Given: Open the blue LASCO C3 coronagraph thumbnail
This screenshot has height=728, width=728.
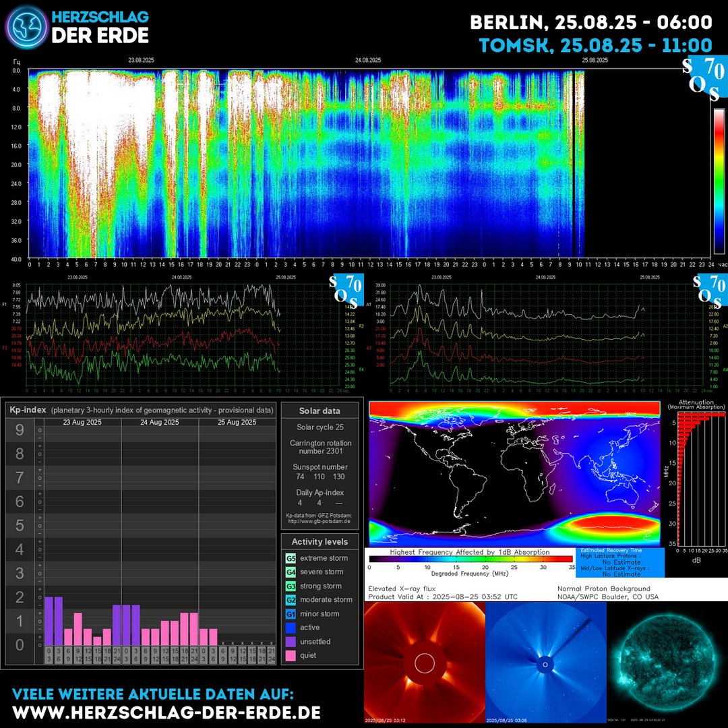Looking at the screenshot, I should 545,664.
